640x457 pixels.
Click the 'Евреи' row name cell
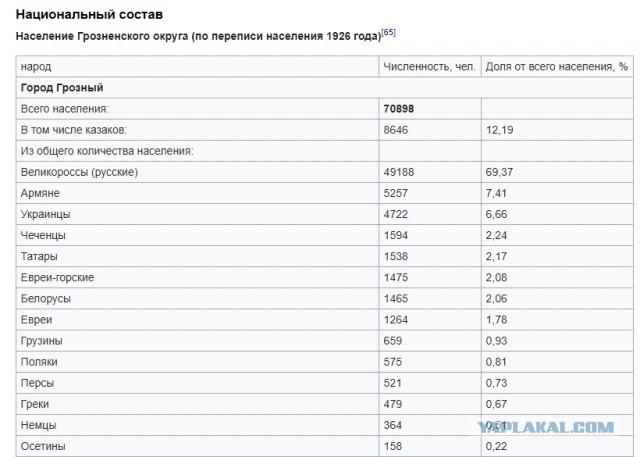tap(197, 319)
